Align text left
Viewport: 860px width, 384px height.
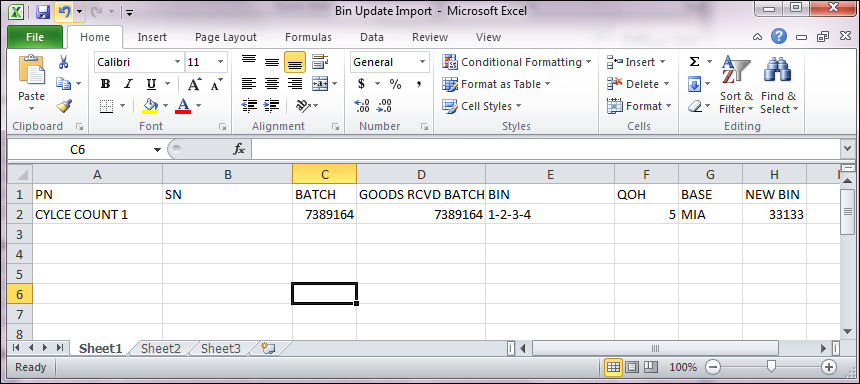(x=249, y=84)
